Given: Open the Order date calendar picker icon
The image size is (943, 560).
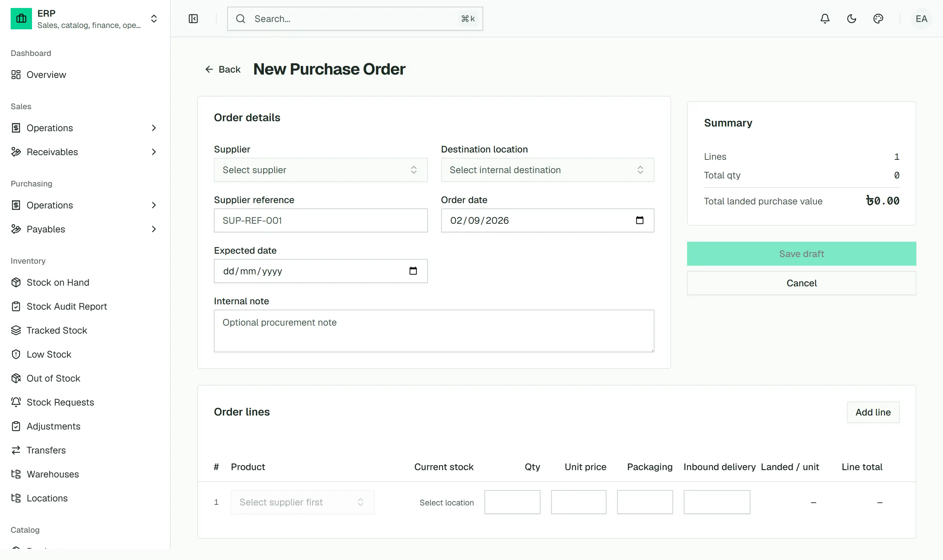Looking at the screenshot, I should pyautogui.click(x=639, y=220).
